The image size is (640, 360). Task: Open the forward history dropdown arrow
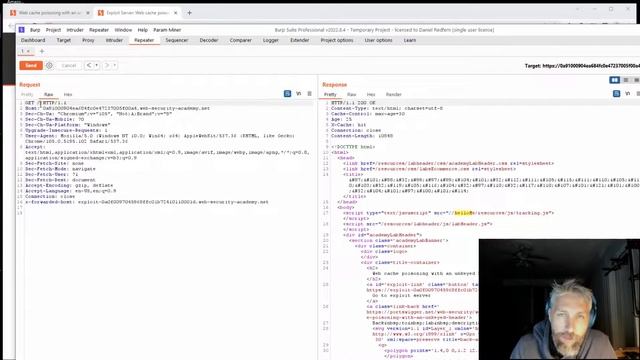coord(115,65)
